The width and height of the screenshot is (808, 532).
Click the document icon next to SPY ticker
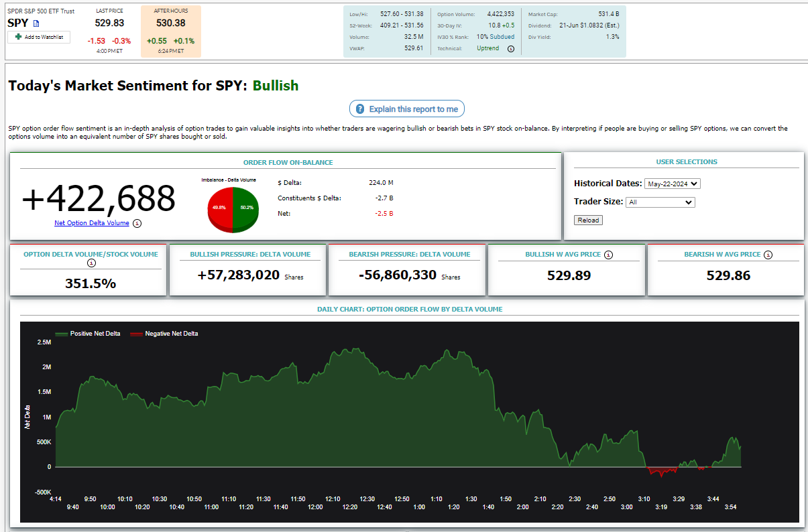point(36,23)
